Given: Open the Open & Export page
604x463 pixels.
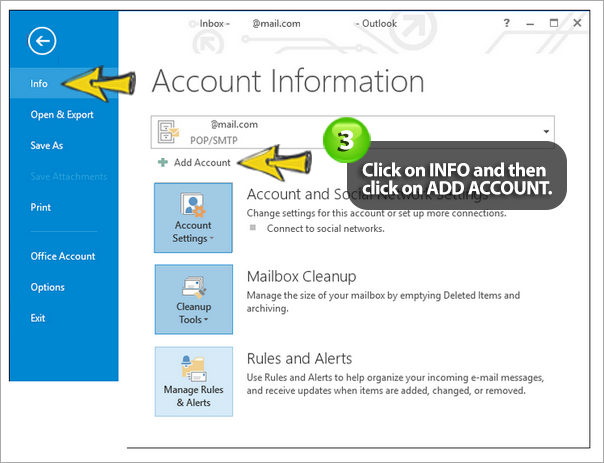Looking at the screenshot, I should click(62, 114).
